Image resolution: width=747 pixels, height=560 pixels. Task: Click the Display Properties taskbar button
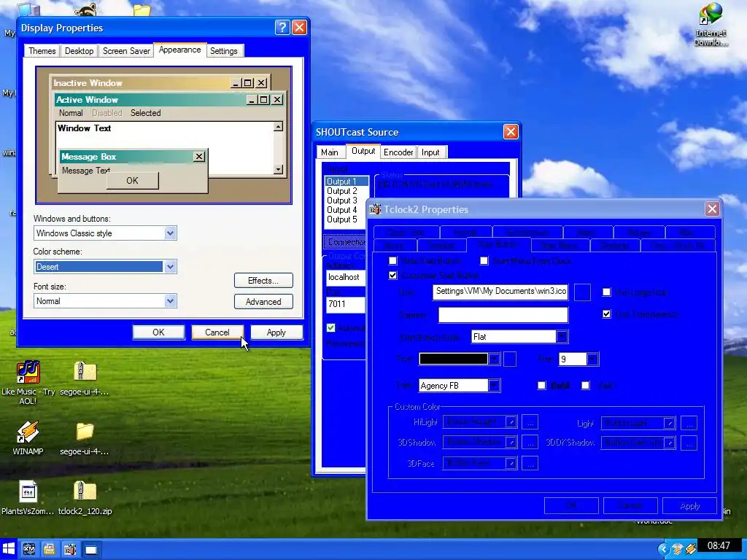coord(91,550)
